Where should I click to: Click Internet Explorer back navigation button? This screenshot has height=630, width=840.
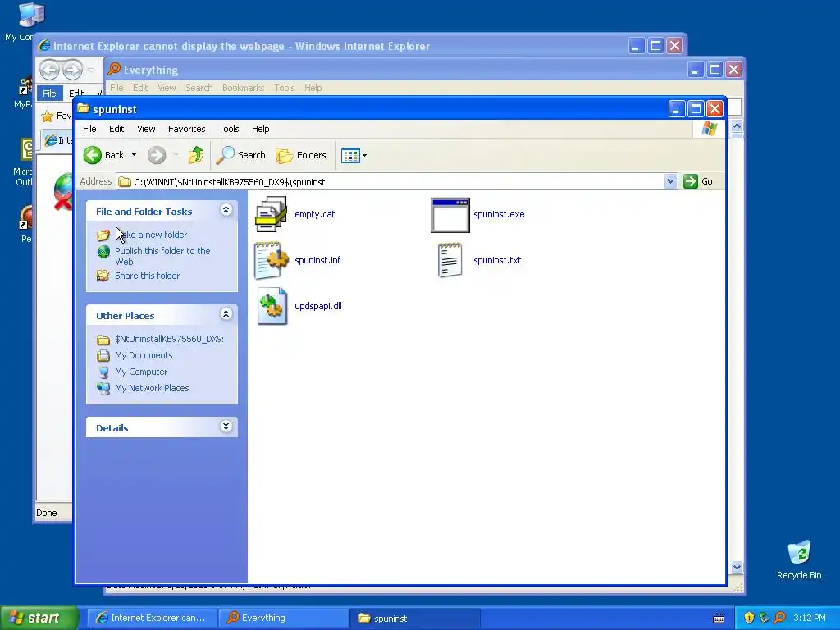click(50, 70)
